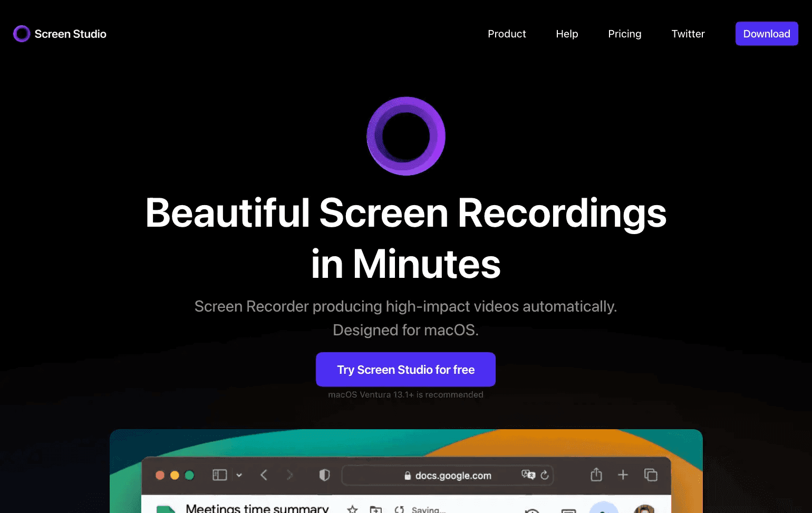Click the purple ring logo in the header

(22, 34)
